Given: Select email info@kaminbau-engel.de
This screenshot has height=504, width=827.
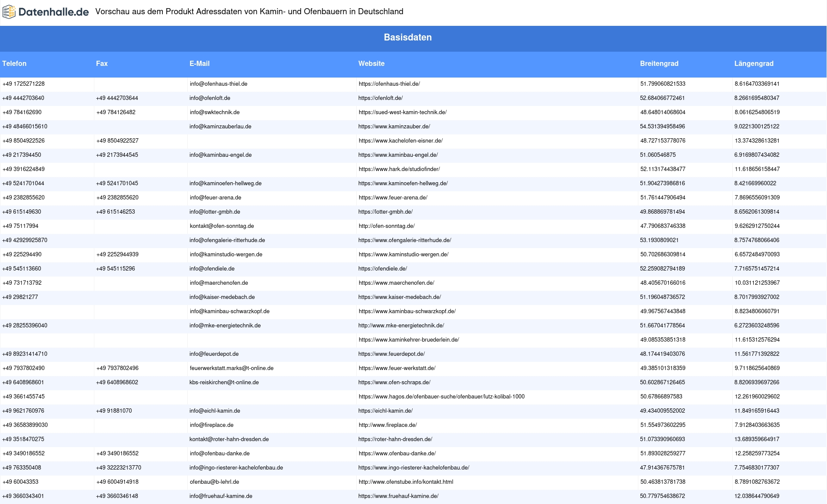Looking at the screenshot, I should (x=221, y=155).
